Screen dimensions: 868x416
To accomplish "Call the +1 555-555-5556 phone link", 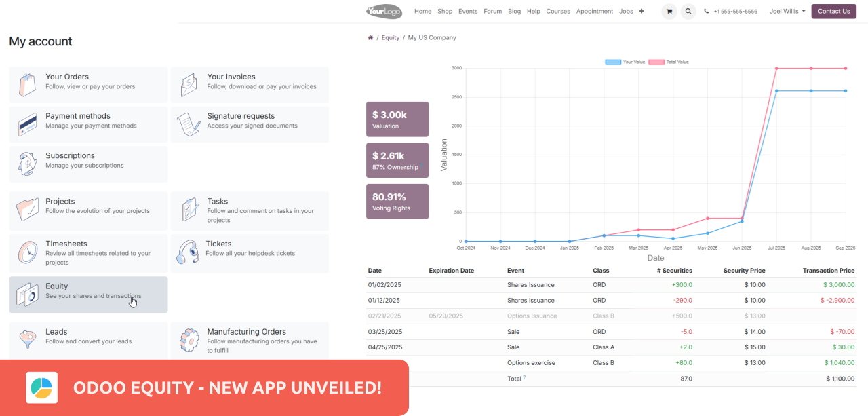I will 736,12.
